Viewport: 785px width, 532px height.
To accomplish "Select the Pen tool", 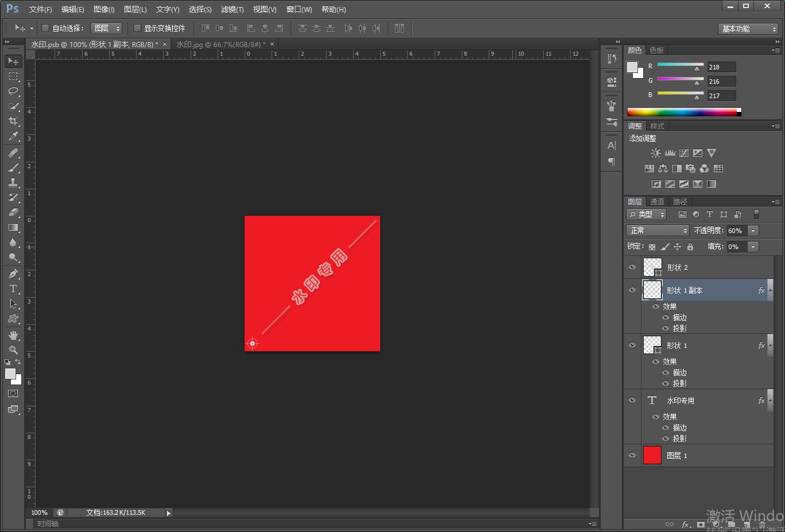I will (13, 274).
